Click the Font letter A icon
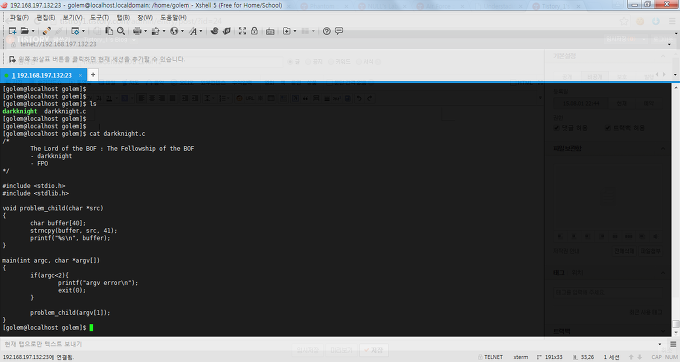This screenshot has width=680, height=362. coord(193,31)
